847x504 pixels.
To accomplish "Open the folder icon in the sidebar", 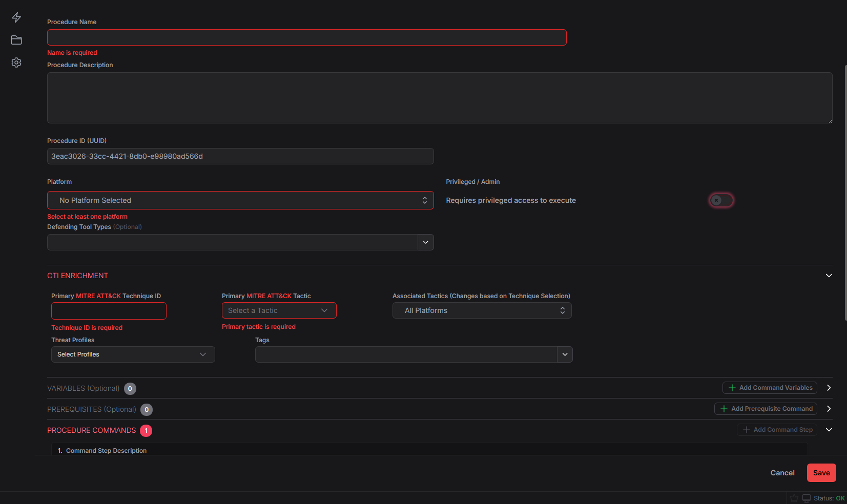I will pyautogui.click(x=16, y=40).
